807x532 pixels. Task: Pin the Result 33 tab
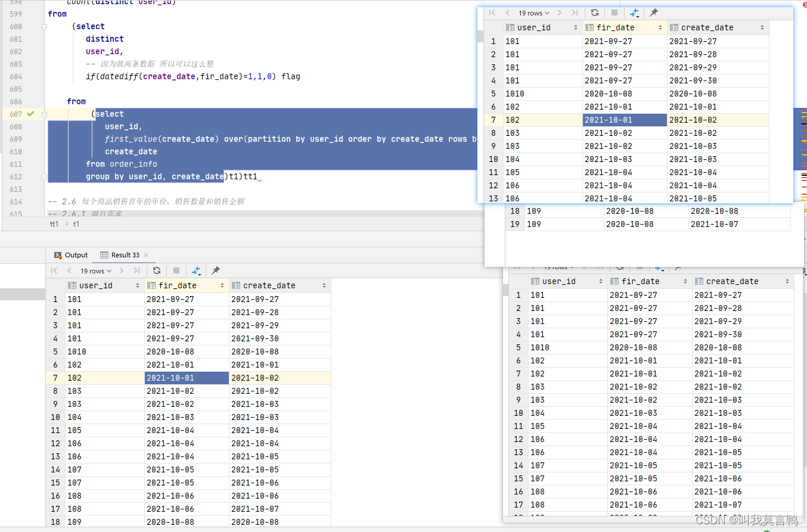click(x=216, y=270)
